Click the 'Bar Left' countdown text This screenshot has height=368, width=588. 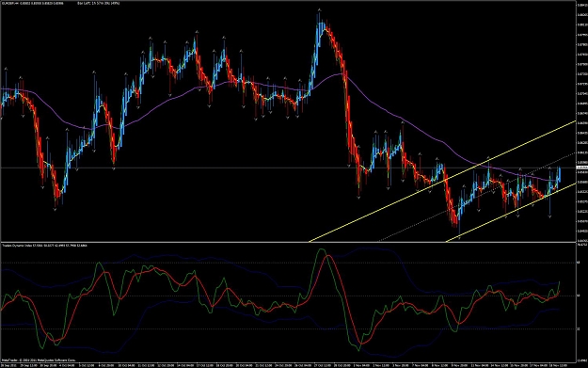[x=98, y=3]
